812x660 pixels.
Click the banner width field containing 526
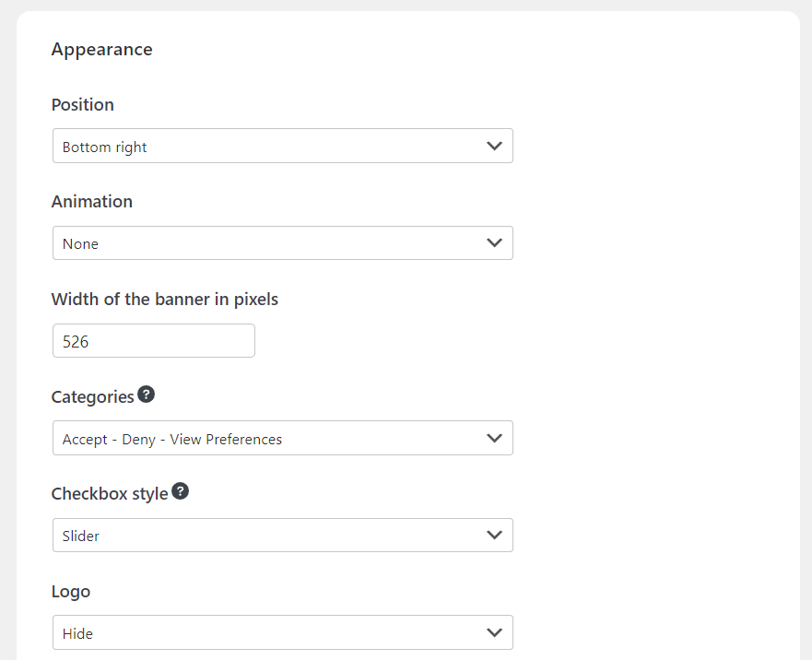(154, 341)
